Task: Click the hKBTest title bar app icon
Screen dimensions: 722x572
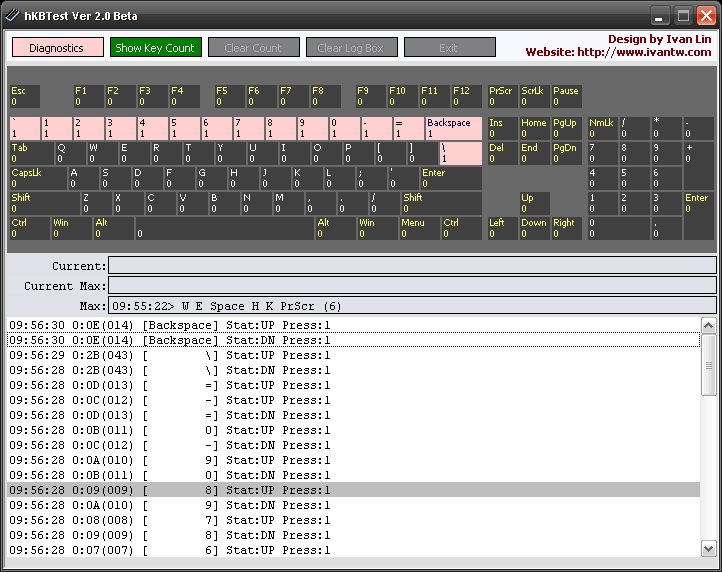Action: (x=13, y=16)
